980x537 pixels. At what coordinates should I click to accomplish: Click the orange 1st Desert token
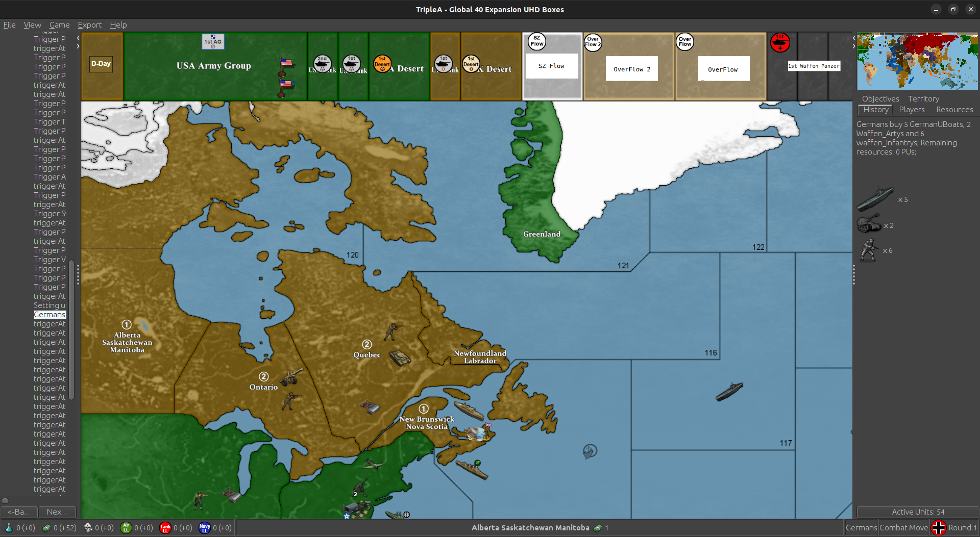[382, 64]
